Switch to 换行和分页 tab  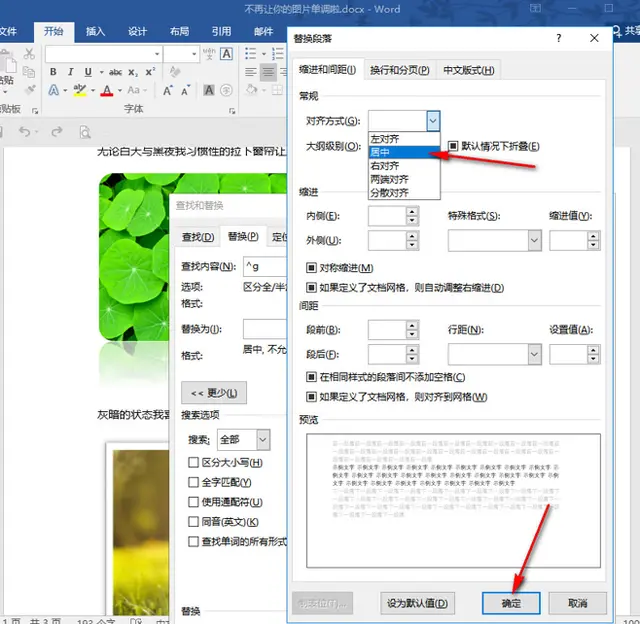400,70
